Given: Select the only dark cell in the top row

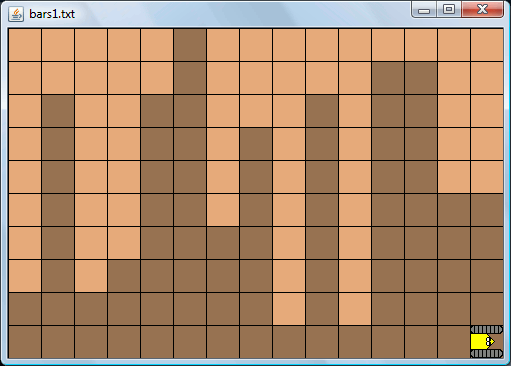Looking at the screenshot, I should (x=190, y=45).
